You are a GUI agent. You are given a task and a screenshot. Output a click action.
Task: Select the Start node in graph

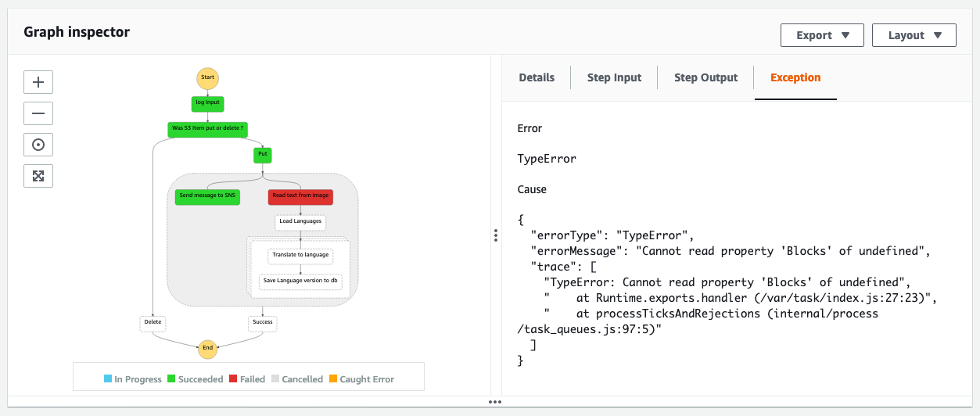point(207,77)
